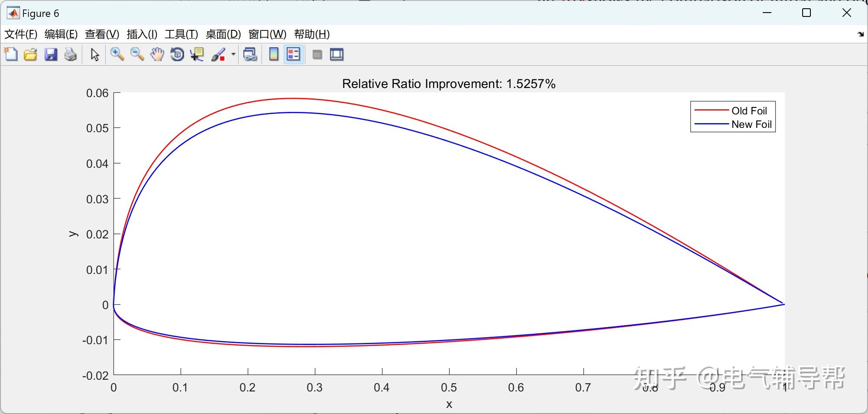Create a new figure
Viewport: 868px width, 414px height.
[11, 55]
